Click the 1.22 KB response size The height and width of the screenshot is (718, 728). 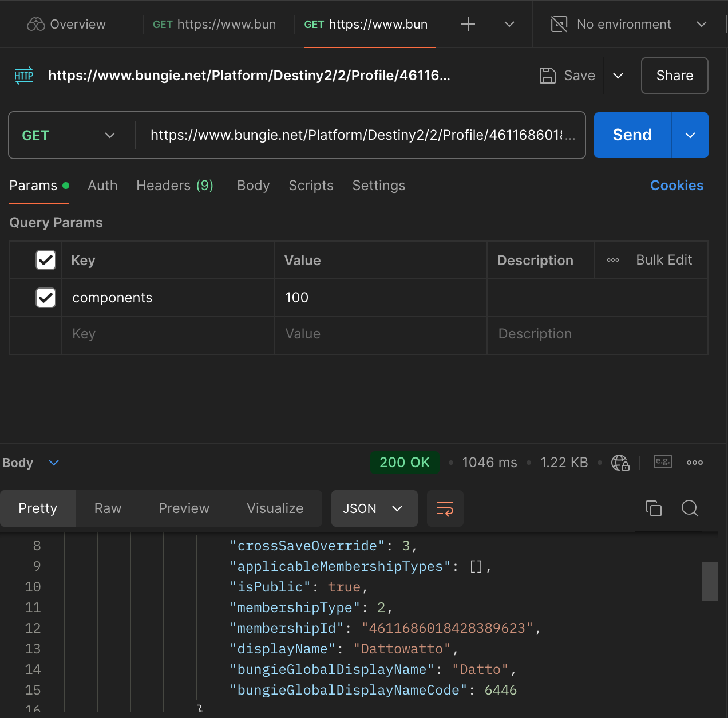[x=564, y=463]
